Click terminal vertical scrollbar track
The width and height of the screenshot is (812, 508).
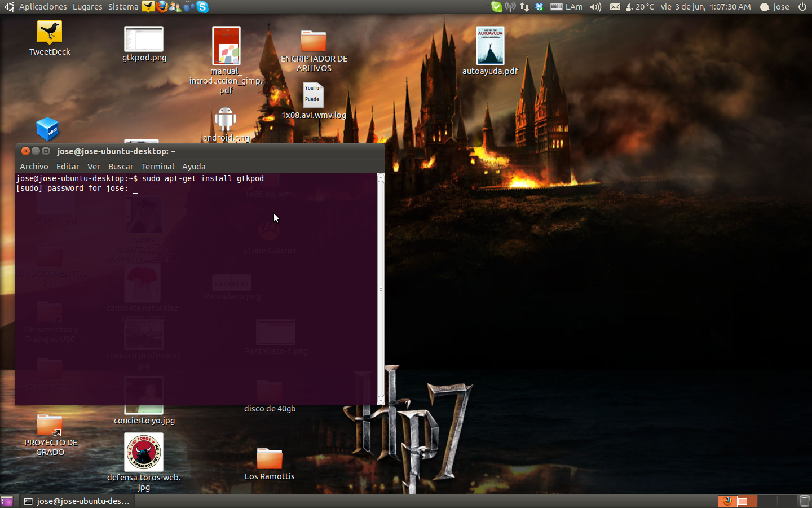point(381,289)
